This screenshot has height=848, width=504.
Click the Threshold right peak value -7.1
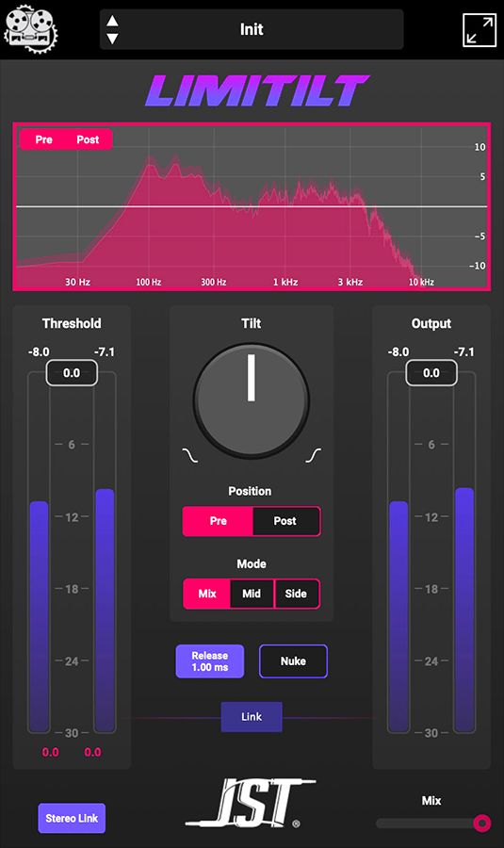tap(105, 352)
